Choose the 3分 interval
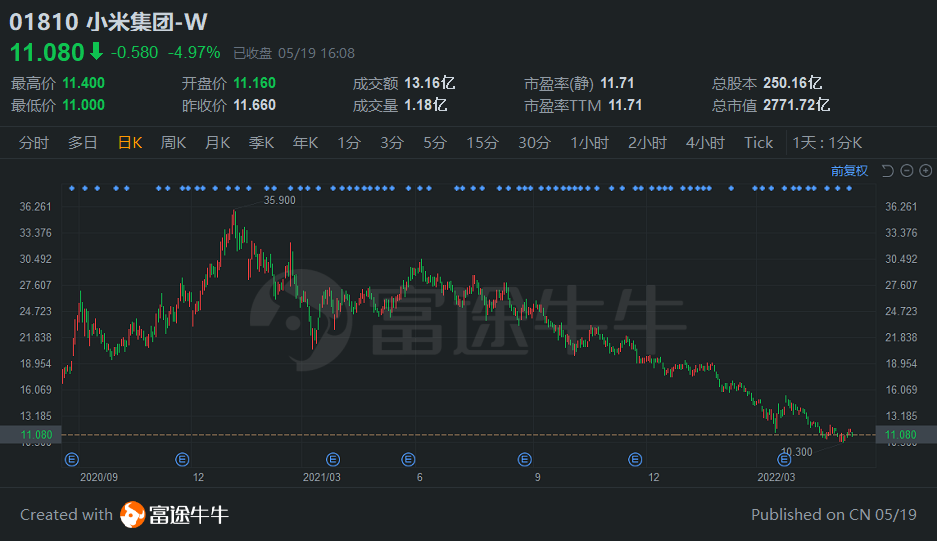Image resolution: width=937 pixels, height=541 pixels. pyautogui.click(x=392, y=143)
